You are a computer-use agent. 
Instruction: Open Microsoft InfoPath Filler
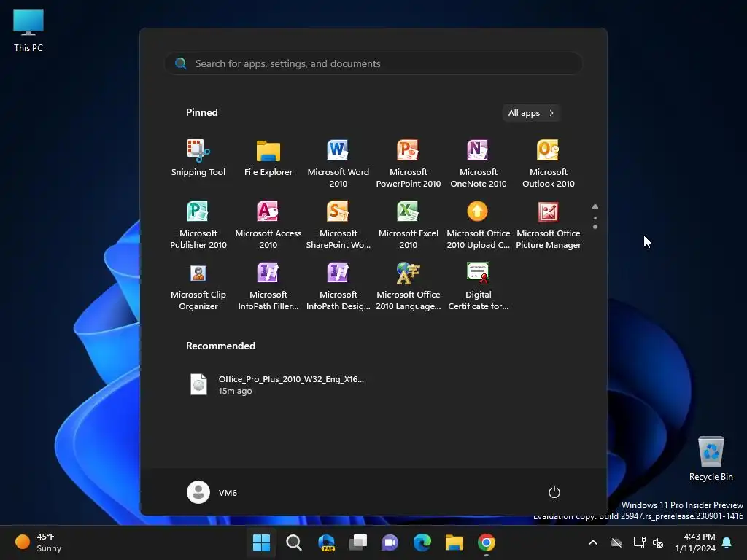tap(268, 286)
